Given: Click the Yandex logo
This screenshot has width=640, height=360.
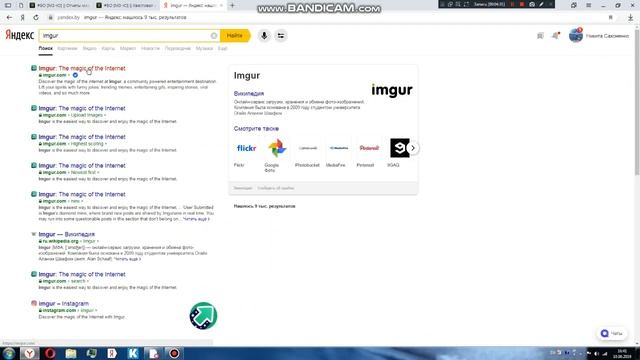Looking at the screenshot, I should pos(19,36).
